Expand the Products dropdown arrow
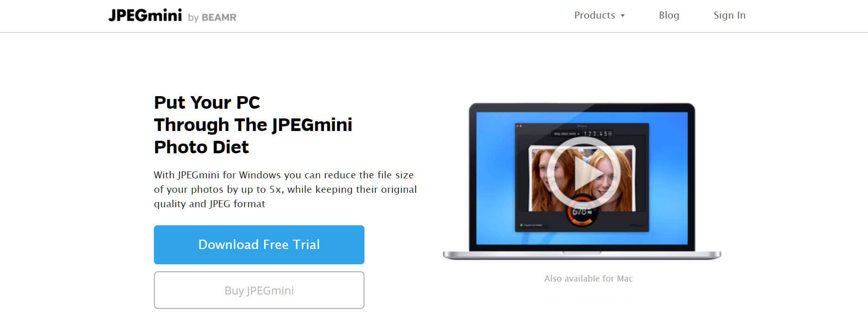The height and width of the screenshot is (334, 868). (623, 16)
